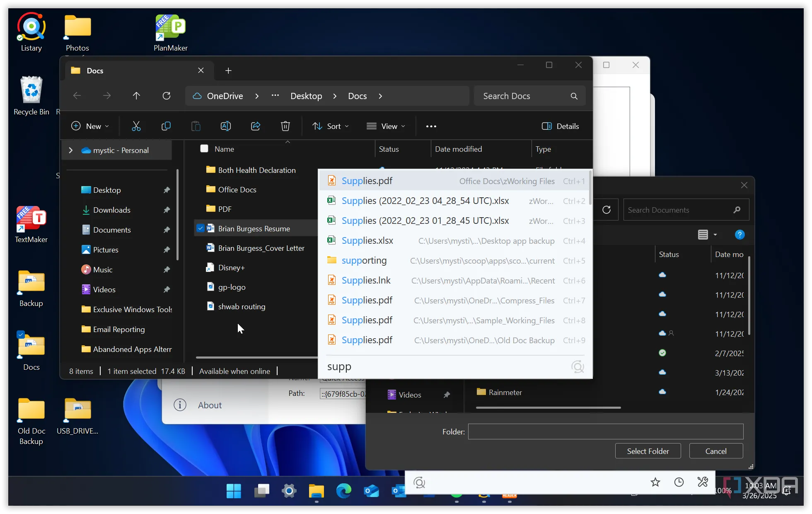Click the help question mark in dialog
The width and height of the screenshot is (812, 514).
pyautogui.click(x=739, y=235)
